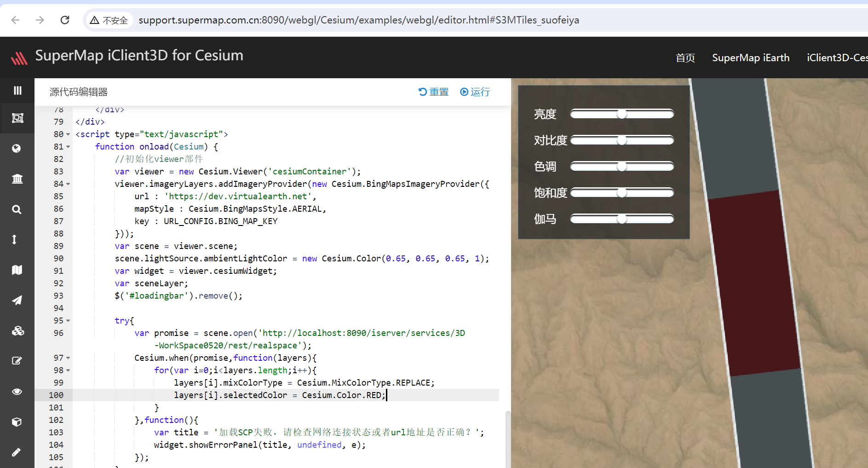The image size is (868, 468).
Task: Open the paper plane sidebar category
Action: (17, 300)
